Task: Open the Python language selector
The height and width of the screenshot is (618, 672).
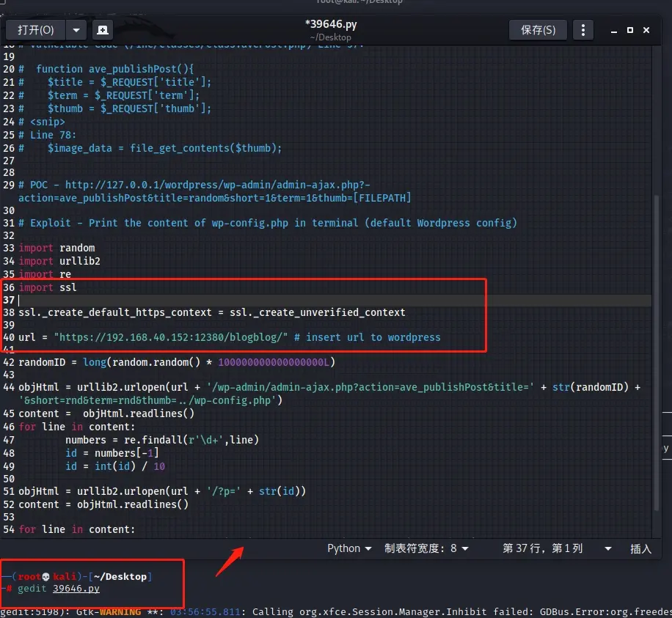Action: click(349, 548)
